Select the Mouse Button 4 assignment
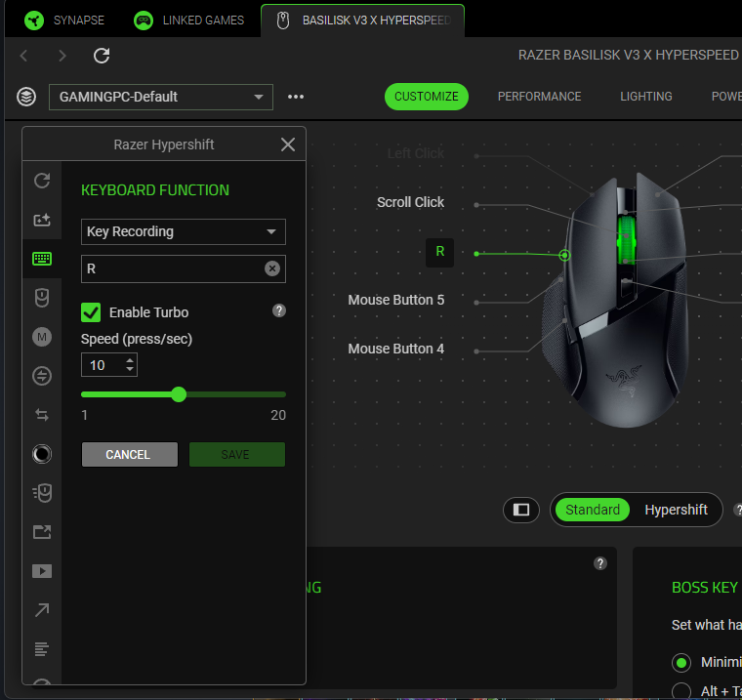 tap(396, 349)
